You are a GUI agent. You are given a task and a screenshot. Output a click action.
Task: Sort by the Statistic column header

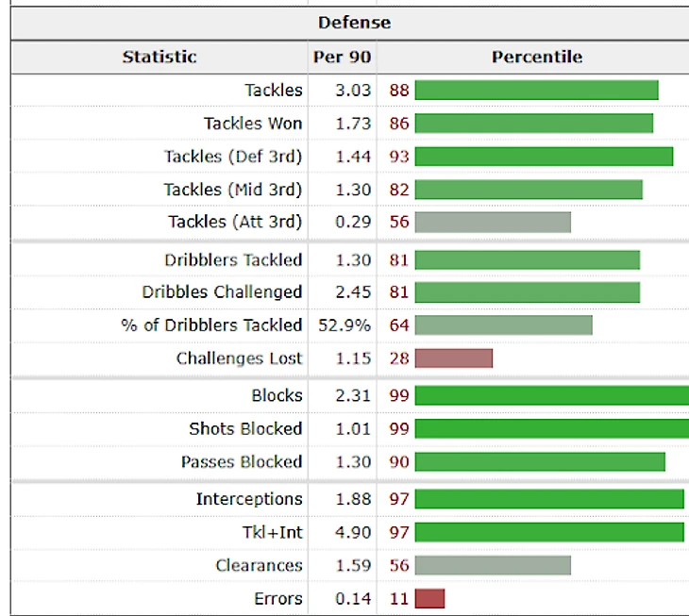coord(160,57)
